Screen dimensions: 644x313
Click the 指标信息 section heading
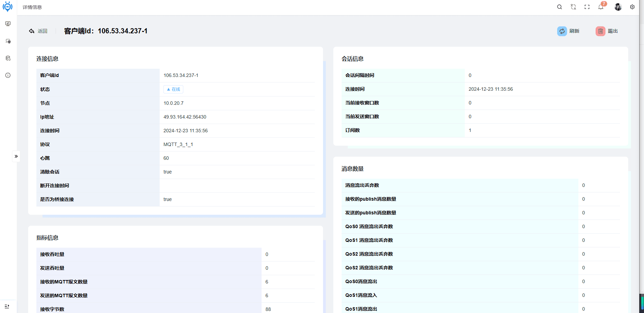47,238
